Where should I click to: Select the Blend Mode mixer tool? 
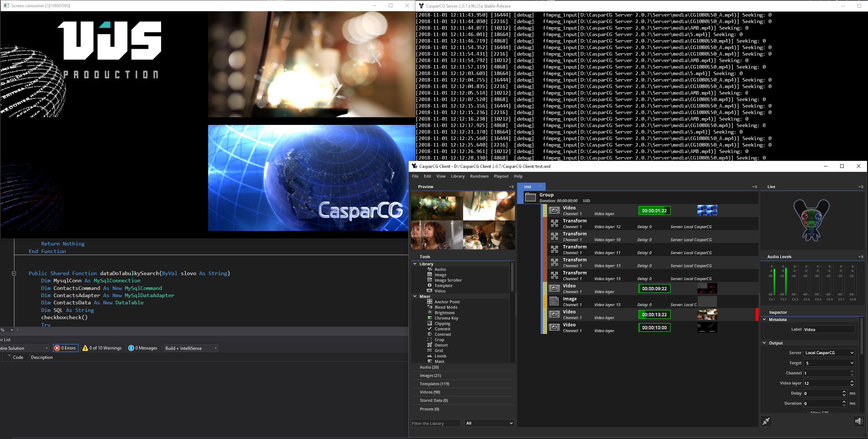pos(446,307)
